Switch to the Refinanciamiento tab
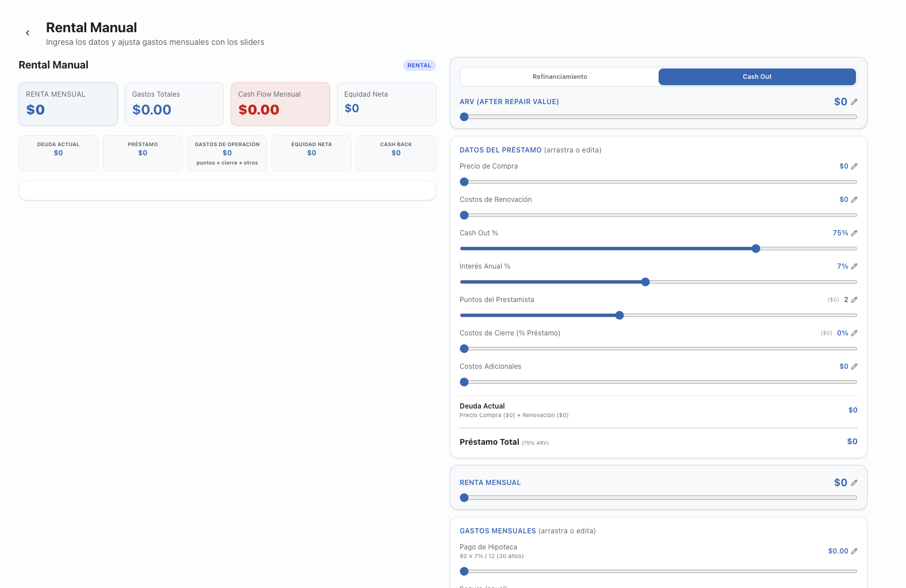The width and height of the screenshot is (906, 588). point(560,77)
